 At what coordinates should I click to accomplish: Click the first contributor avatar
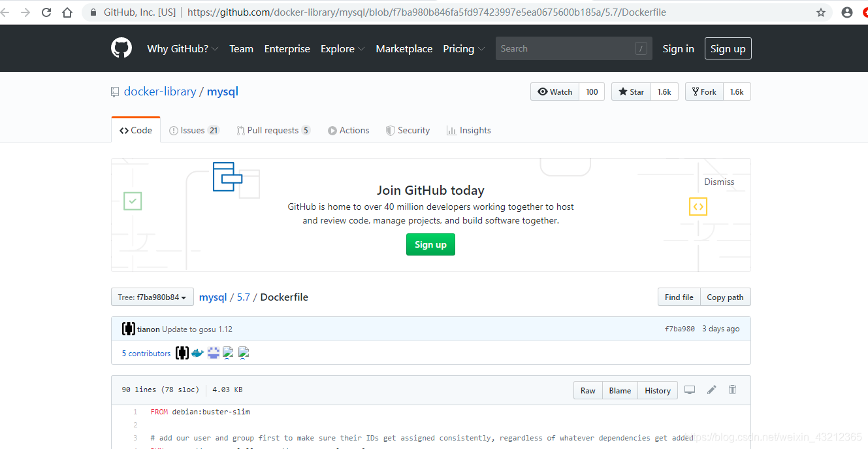tap(182, 353)
